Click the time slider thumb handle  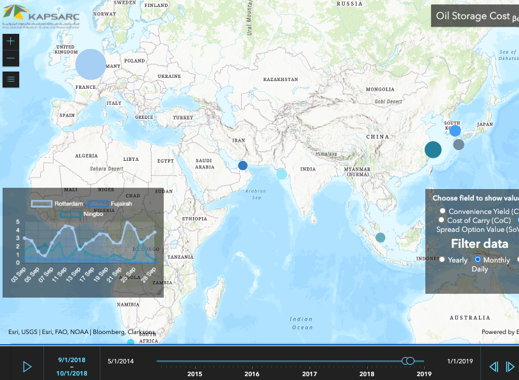click(408, 361)
